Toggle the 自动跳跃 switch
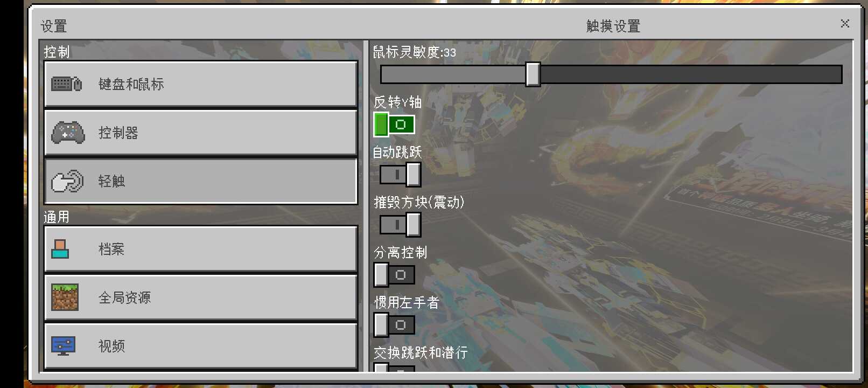The height and width of the screenshot is (388, 868). (400, 175)
